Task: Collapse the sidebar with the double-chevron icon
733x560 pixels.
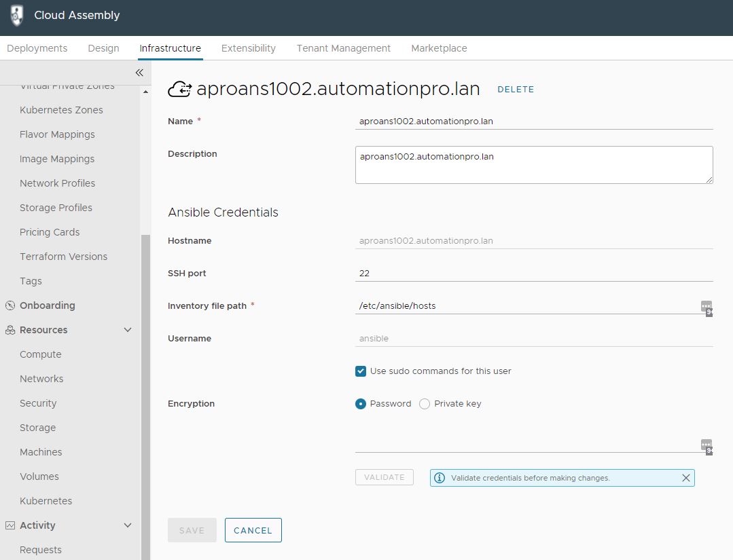Action: (139, 73)
